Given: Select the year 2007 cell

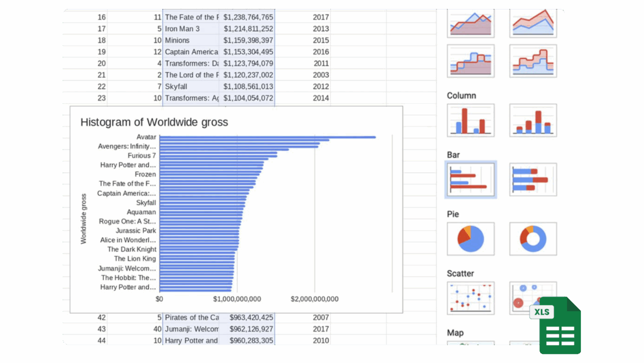Looking at the screenshot, I should coord(303,318).
